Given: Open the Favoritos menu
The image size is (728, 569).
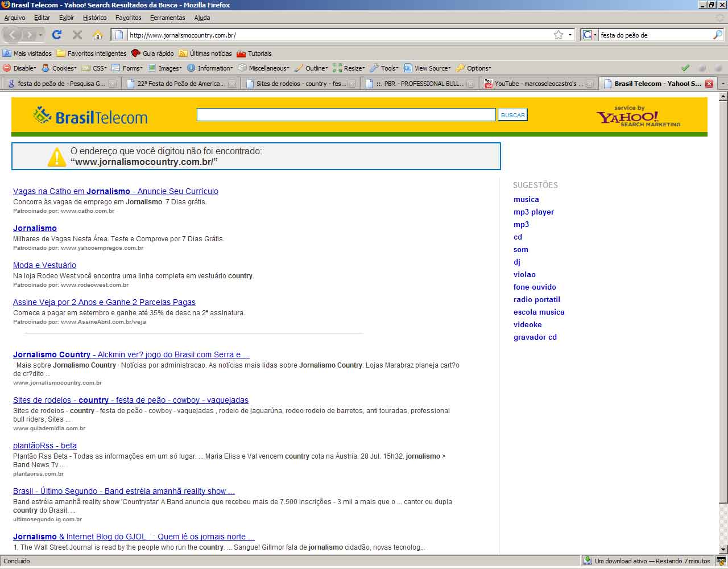Looking at the screenshot, I should click(x=128, y=18).
